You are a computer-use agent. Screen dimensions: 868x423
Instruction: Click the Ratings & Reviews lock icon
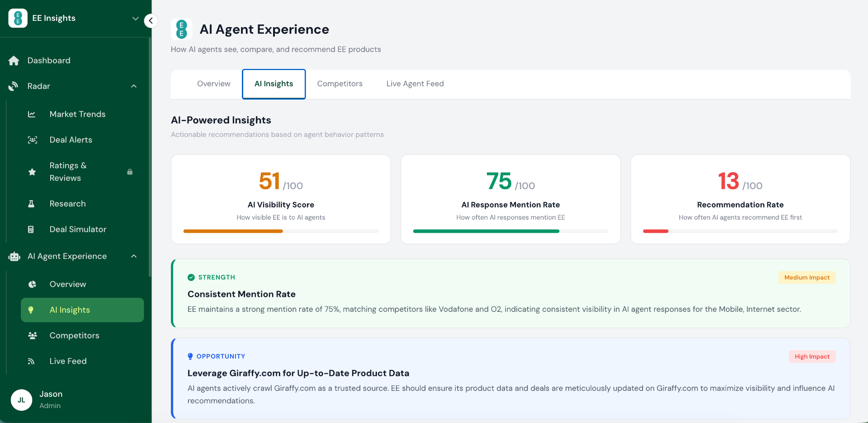pos(130,172)
